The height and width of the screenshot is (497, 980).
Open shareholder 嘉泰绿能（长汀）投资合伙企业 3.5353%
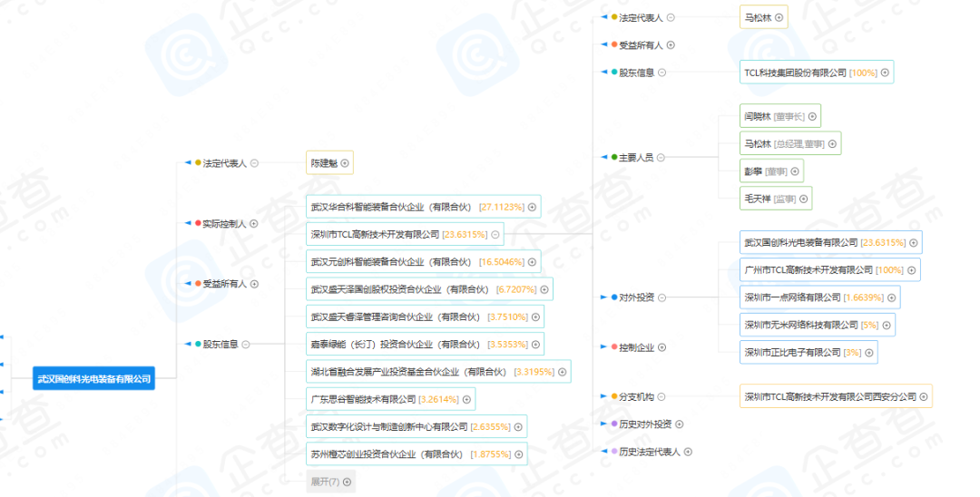(425, 344)
